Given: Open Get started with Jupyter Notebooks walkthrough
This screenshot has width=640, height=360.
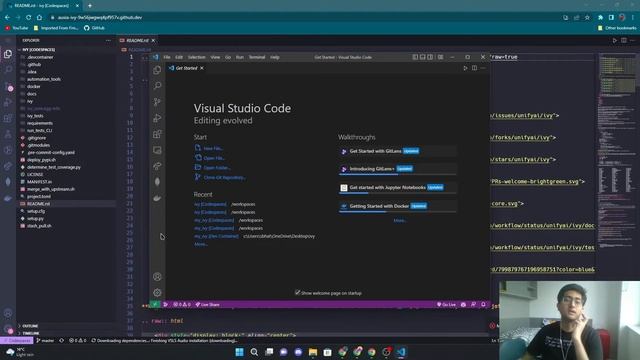Looking at the screenshot, I should [397, 188].
